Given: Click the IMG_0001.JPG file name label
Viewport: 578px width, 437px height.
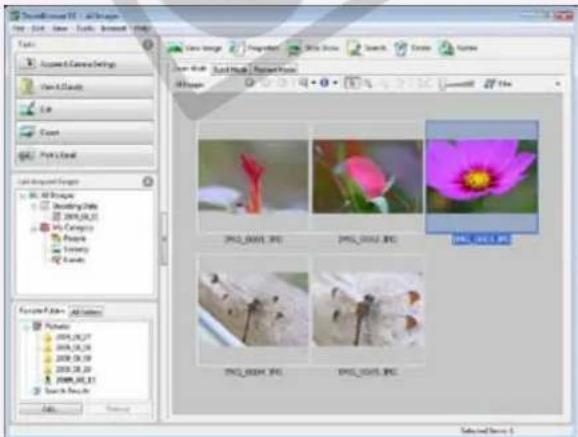Looking at the screenshot, I should coord(254,240).
